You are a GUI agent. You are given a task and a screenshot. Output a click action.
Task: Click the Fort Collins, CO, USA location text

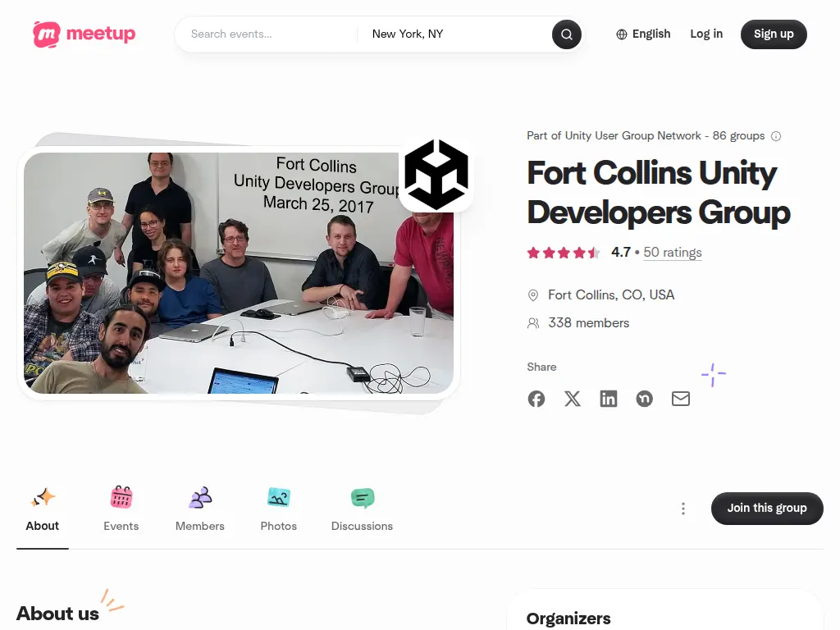pos(610,295)
